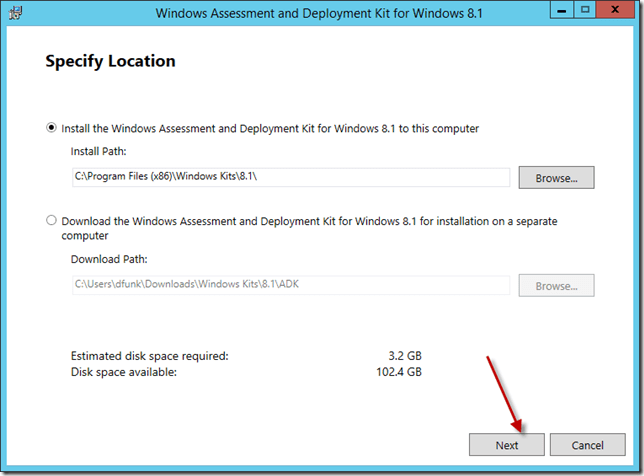The width and height of the screenshot is (644, 476).
Task: Browse for the install path folder
Action: 556,178
